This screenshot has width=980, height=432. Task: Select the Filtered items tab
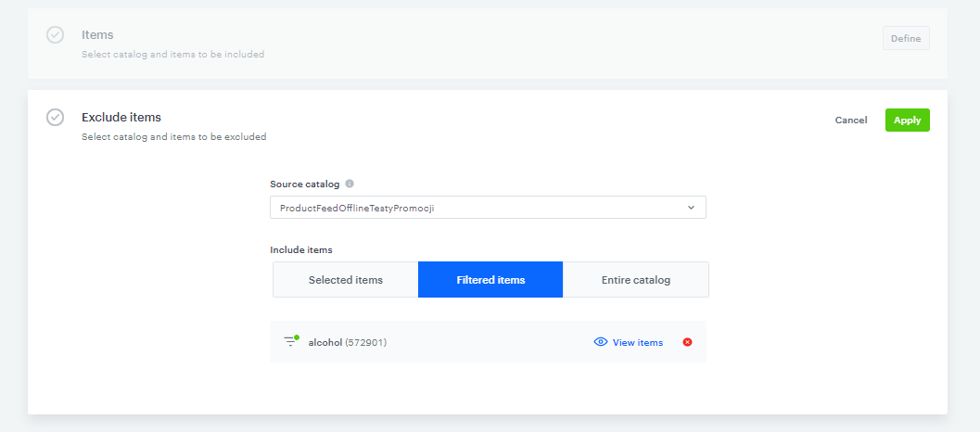[490, 280]
